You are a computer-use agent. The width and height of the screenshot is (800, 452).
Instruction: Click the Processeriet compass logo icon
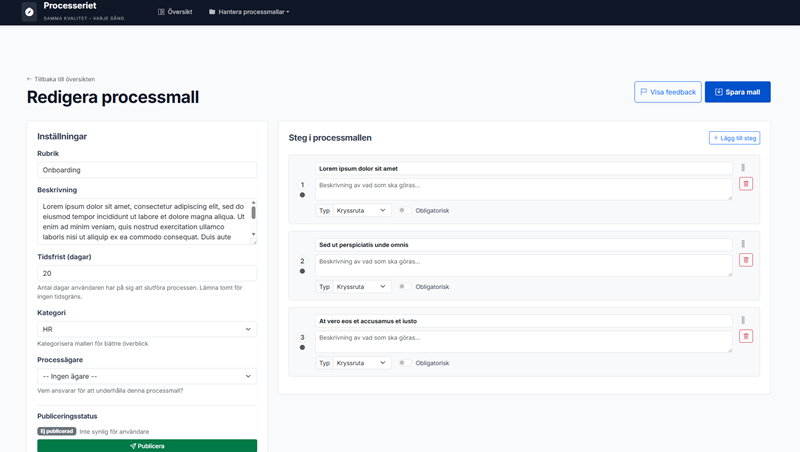(29, 12)
